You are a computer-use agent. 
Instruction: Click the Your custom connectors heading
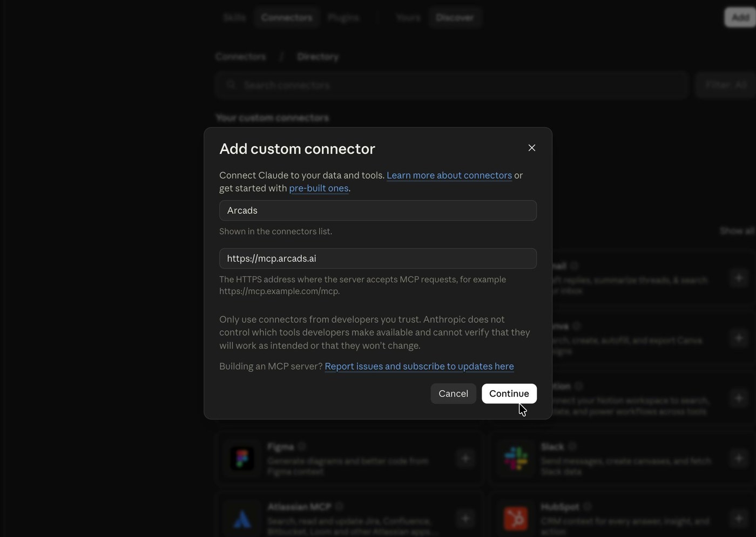272,118
